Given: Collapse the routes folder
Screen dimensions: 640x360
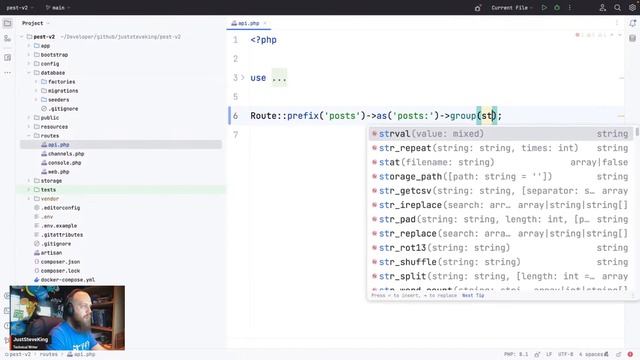Looking at the screenshot, I should 29,136.
